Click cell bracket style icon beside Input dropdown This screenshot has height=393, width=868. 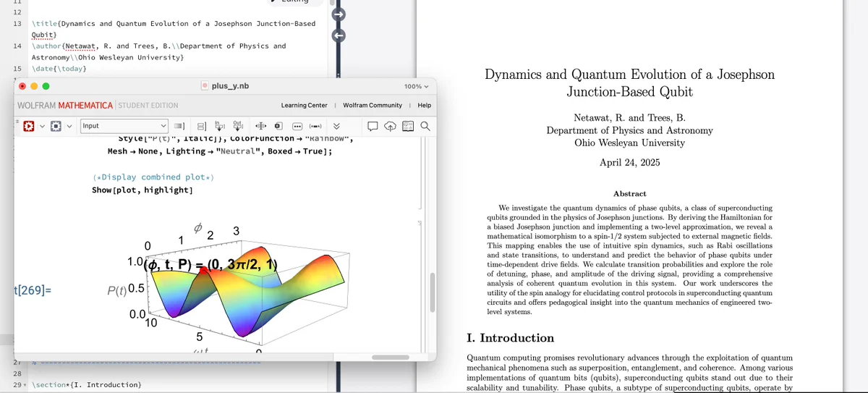click(179, 126)
